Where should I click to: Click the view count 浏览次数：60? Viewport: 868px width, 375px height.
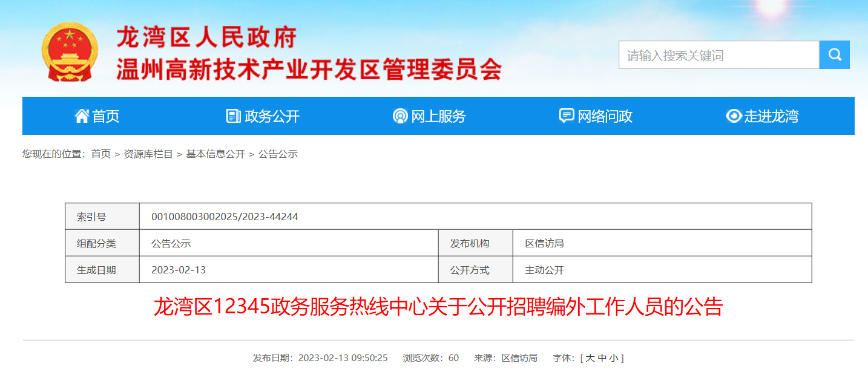[431, 358]
